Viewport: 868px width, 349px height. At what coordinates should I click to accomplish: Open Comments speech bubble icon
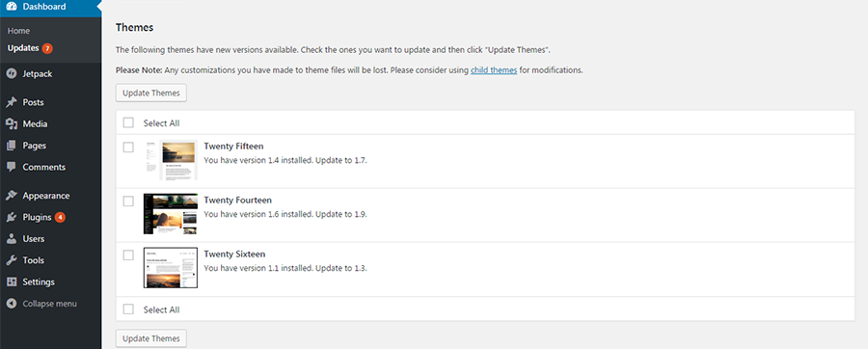tap(11, 167)
